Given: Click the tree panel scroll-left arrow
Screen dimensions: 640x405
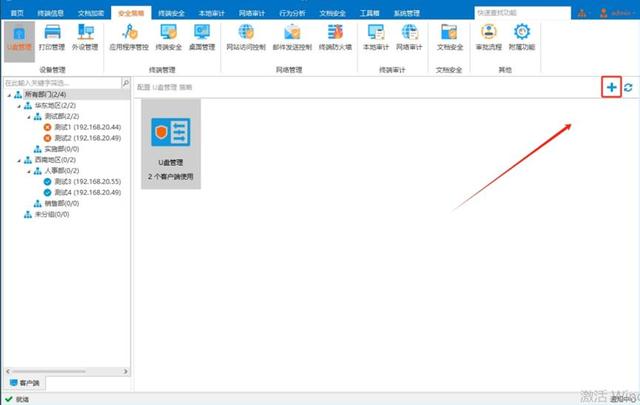Looking at the screenshot, I should click(7, 372).
